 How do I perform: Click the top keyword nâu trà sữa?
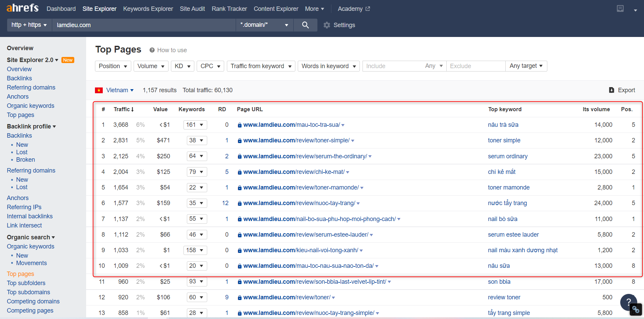503,125
